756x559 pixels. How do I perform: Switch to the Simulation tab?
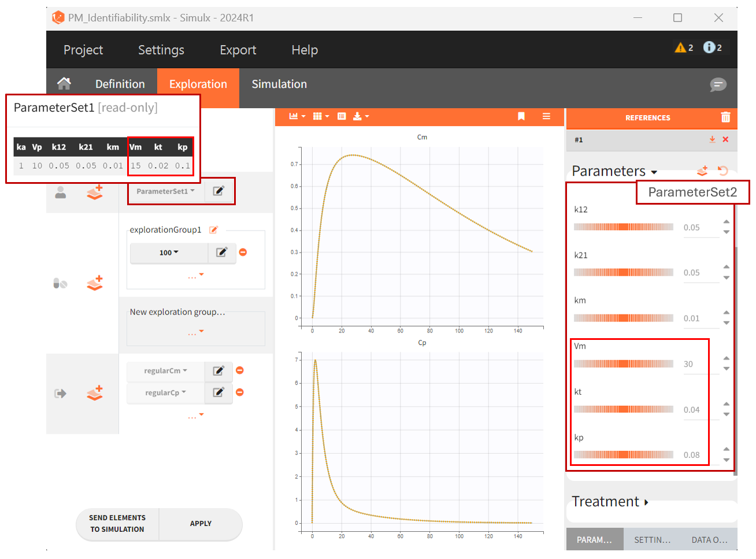pos(279,84)
